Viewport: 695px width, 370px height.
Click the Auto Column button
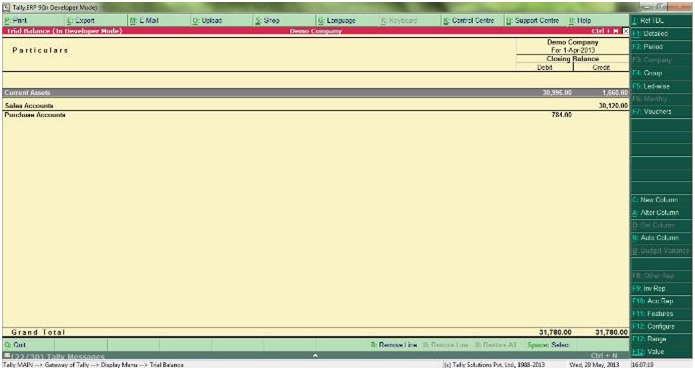661,238
